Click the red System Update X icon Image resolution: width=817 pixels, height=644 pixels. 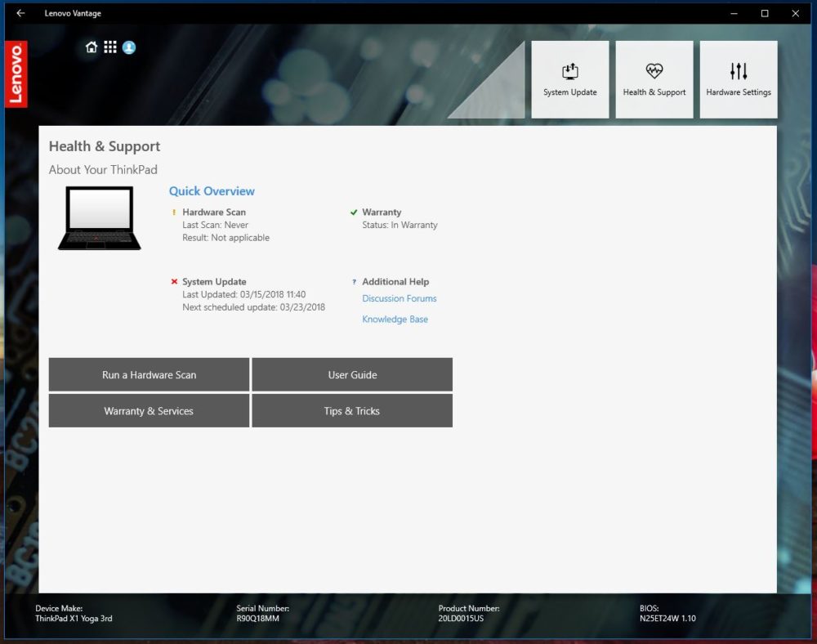pyautogui.click(x=174, y=281)
